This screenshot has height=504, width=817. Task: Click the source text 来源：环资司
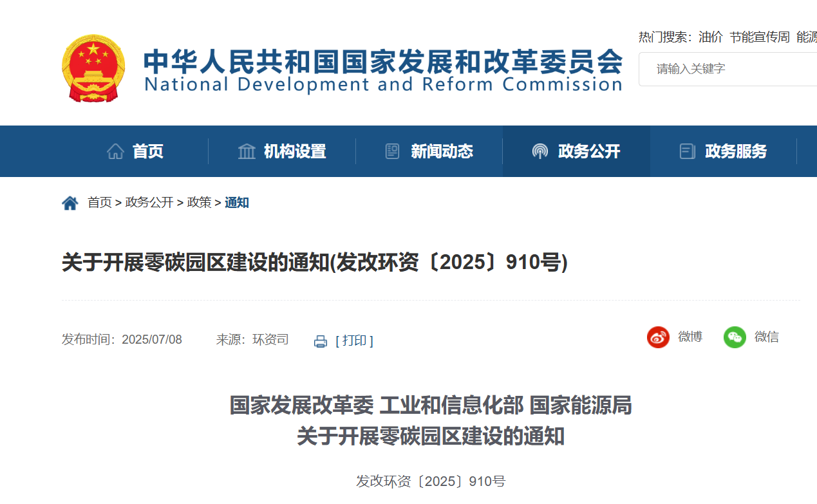click(252, 339)
